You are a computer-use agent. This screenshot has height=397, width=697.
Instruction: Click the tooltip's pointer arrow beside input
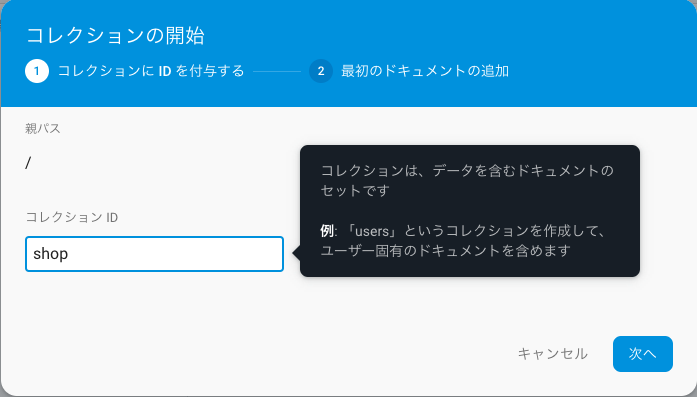click(296, 253)
